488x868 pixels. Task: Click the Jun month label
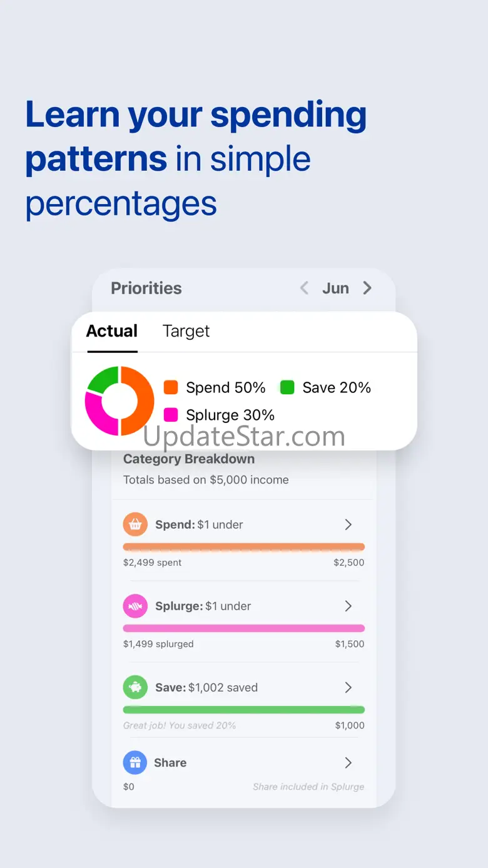coord(335,288)
